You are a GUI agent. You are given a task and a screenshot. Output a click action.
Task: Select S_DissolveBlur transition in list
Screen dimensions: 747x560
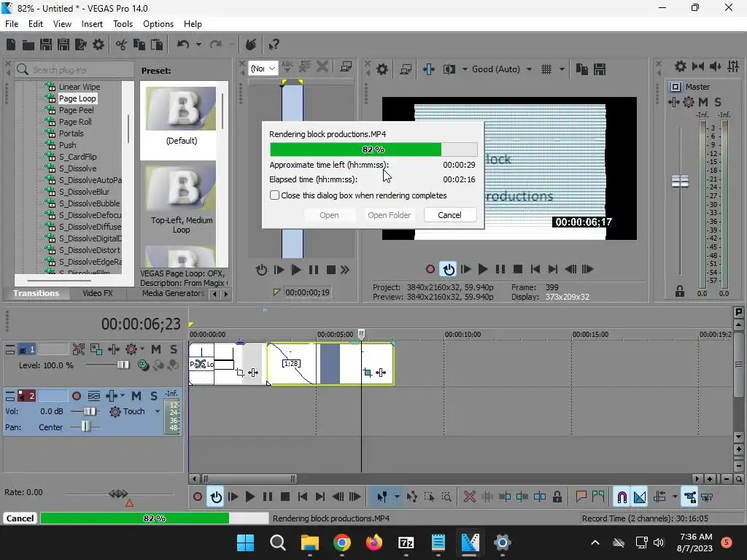tap(85, 192)
